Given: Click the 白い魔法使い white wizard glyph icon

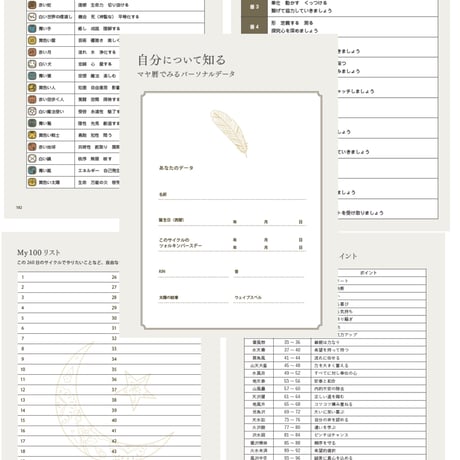Looking at the screenshot, I should pos(32,111).
